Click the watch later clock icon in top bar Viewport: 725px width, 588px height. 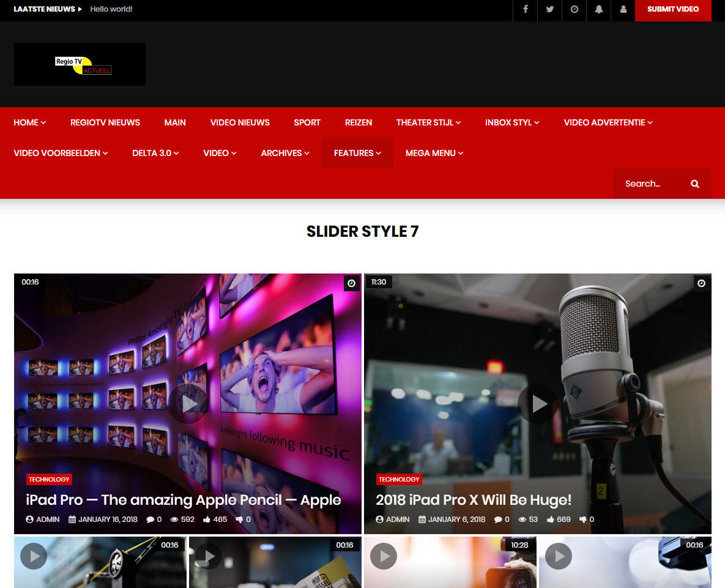tap(574, 9)
